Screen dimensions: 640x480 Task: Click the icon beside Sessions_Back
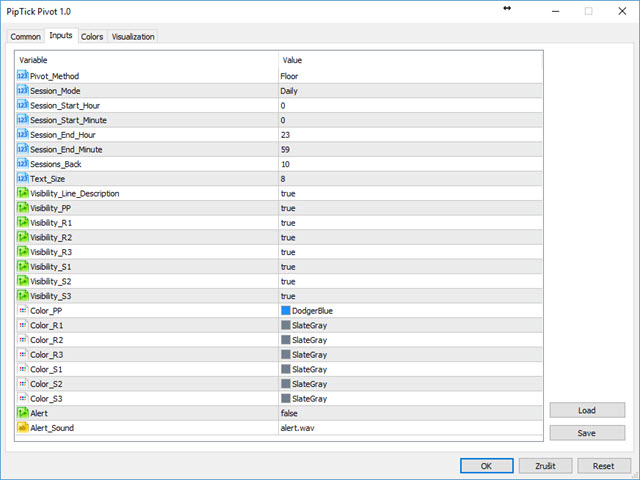[22, 164]
